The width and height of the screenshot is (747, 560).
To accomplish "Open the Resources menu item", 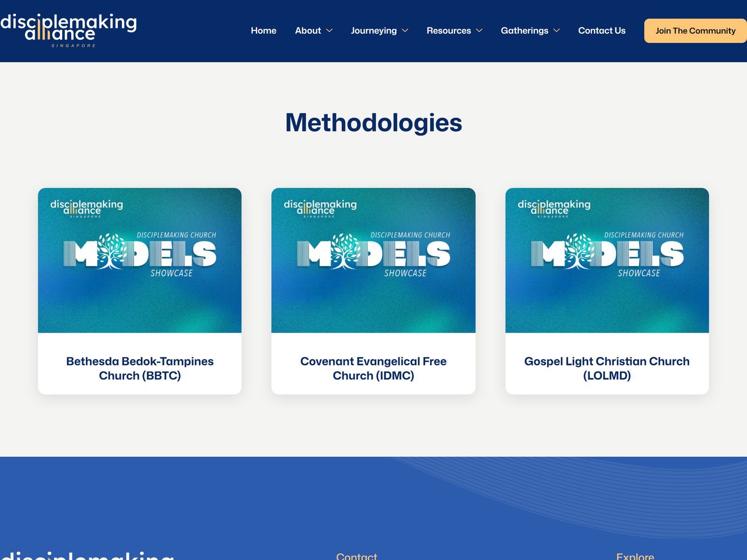I will tap(449, 31).
